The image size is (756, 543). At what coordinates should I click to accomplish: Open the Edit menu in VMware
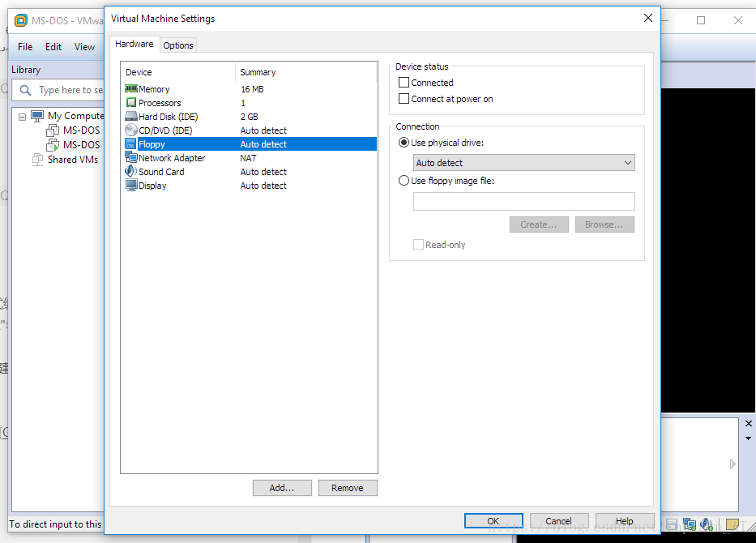(53, 47)
